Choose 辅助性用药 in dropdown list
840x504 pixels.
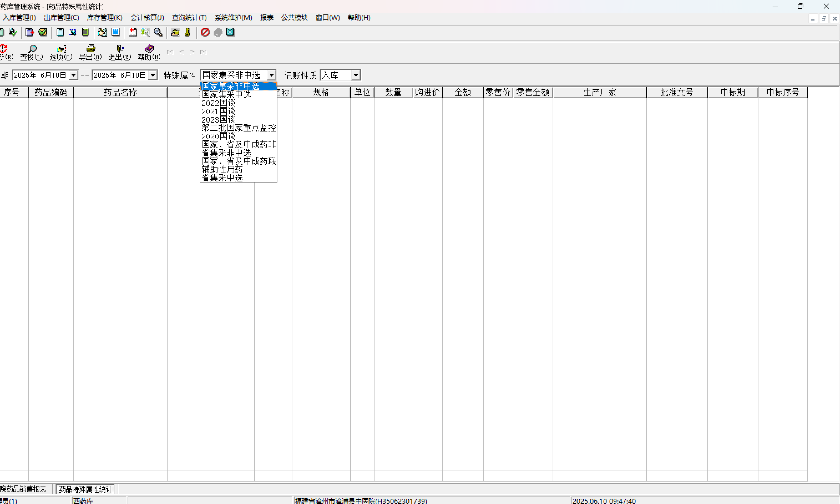[x=222, y=169]
